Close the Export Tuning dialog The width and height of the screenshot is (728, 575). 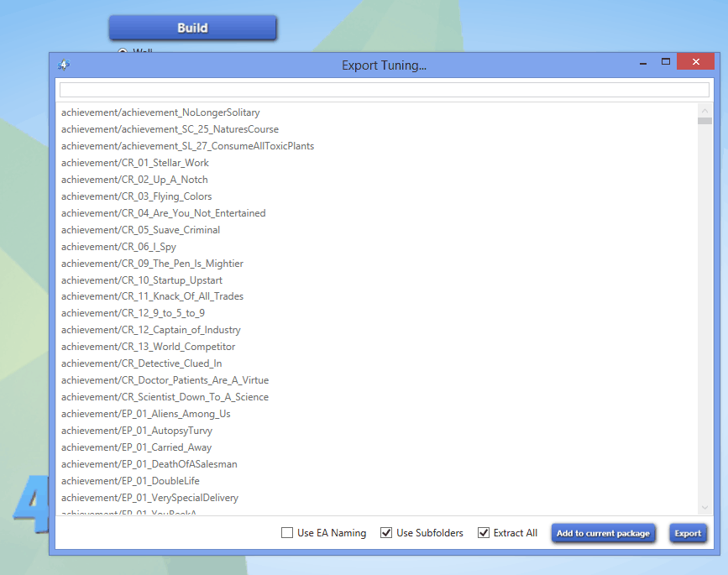[x=695, y=62]
